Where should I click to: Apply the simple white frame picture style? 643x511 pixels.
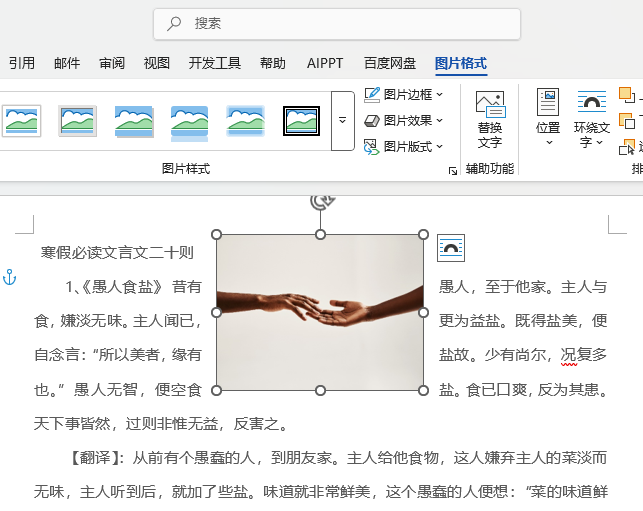(21, 121)
